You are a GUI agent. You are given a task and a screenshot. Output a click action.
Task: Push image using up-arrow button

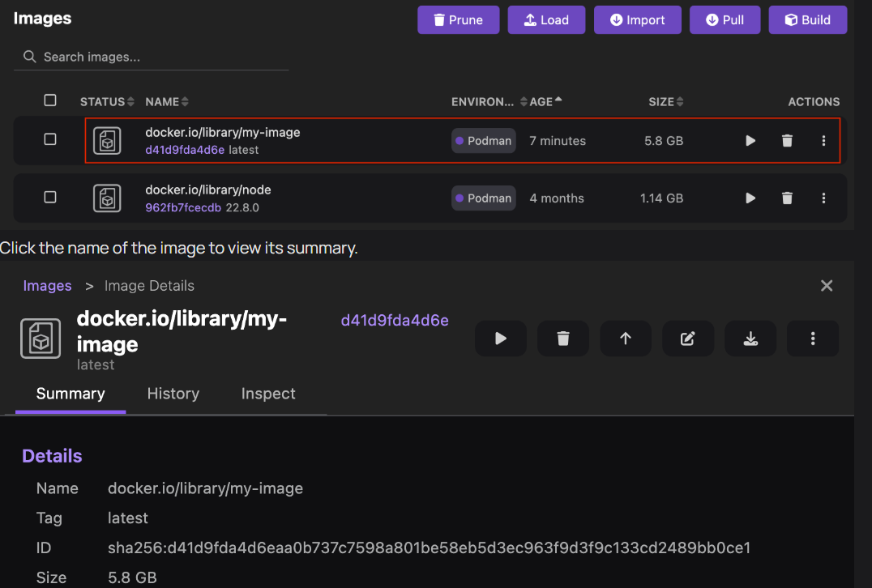[626, 339]
